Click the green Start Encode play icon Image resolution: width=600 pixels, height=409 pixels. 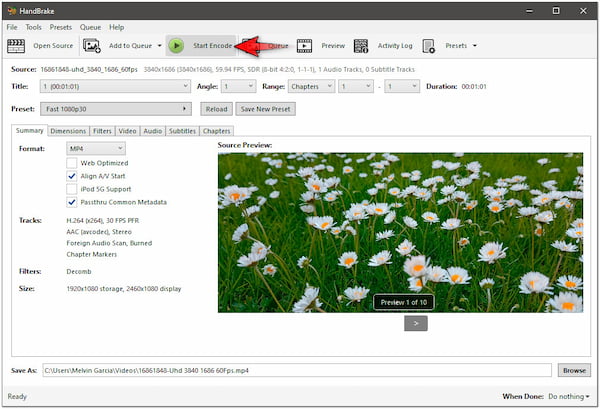(176, 46)
